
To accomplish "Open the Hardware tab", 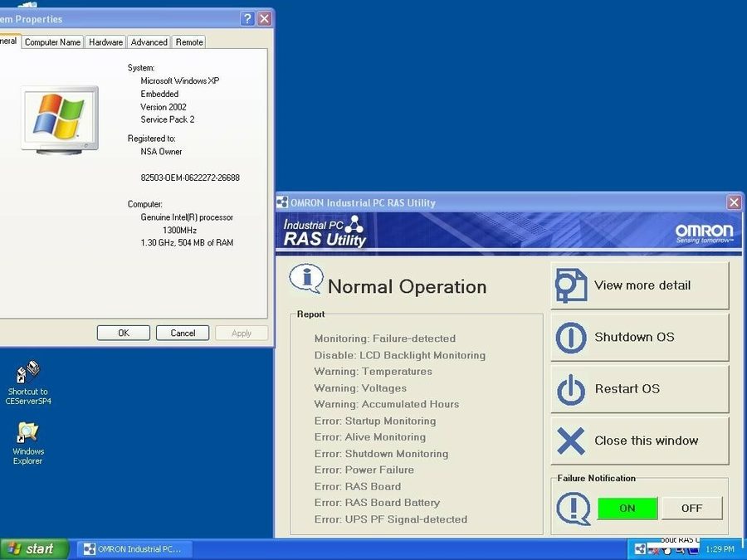I will [x=105, y=42].
